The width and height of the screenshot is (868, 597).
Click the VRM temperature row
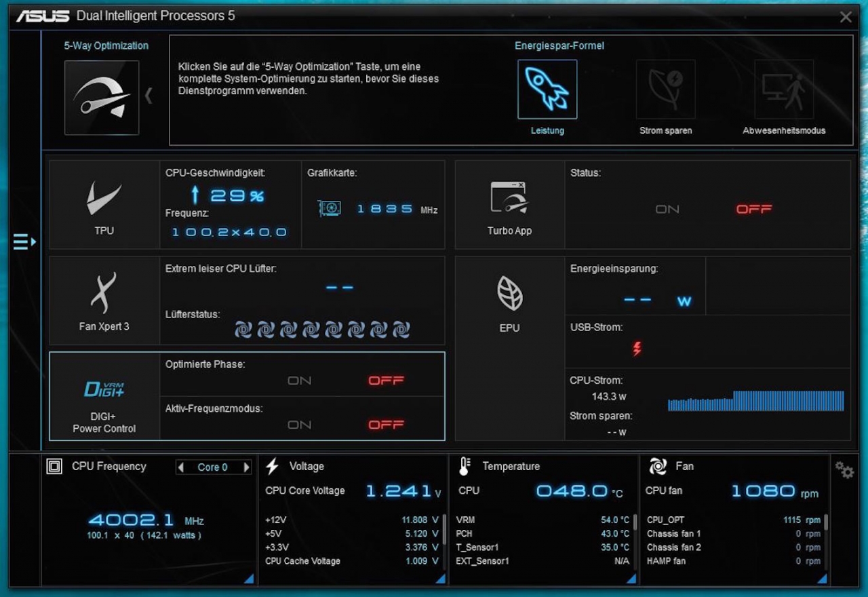543,520
